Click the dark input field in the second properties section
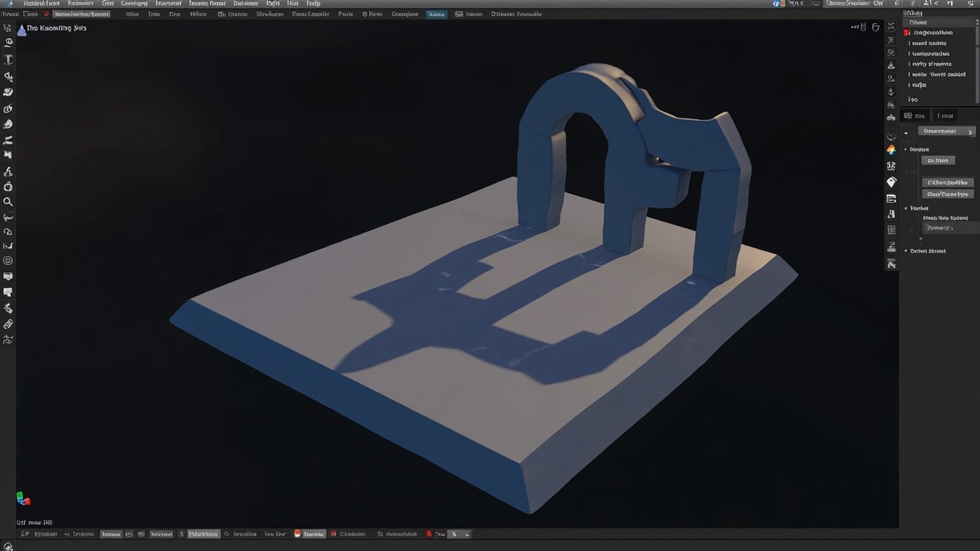The height and width of the screenshot is (551, 980). (x=949, y=228)
